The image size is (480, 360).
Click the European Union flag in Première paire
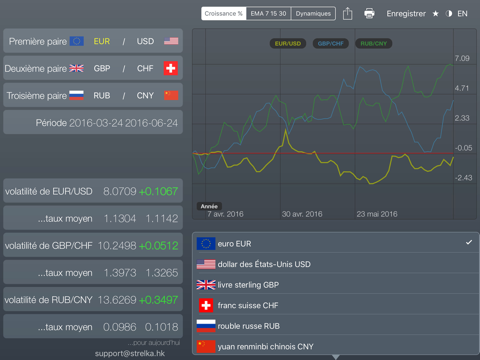pos(77,41)
